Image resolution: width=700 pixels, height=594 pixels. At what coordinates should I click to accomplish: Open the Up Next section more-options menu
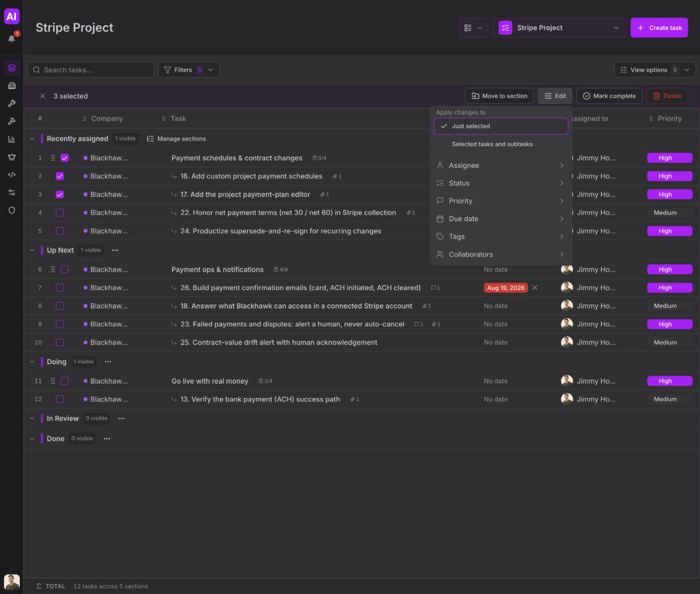(x=115, y=250)
